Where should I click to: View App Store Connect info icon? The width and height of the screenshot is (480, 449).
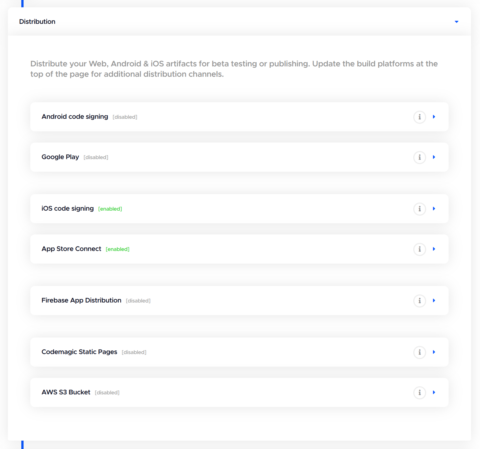[419, 249]
